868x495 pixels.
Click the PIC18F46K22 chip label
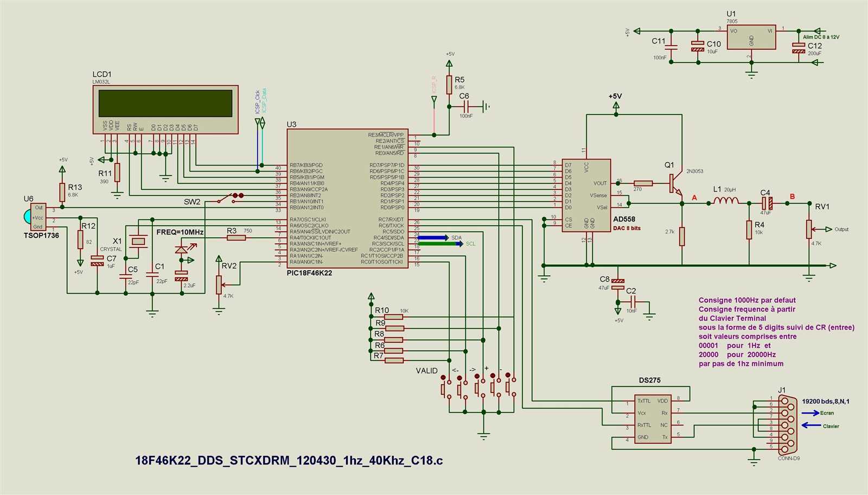pos(309,273)
